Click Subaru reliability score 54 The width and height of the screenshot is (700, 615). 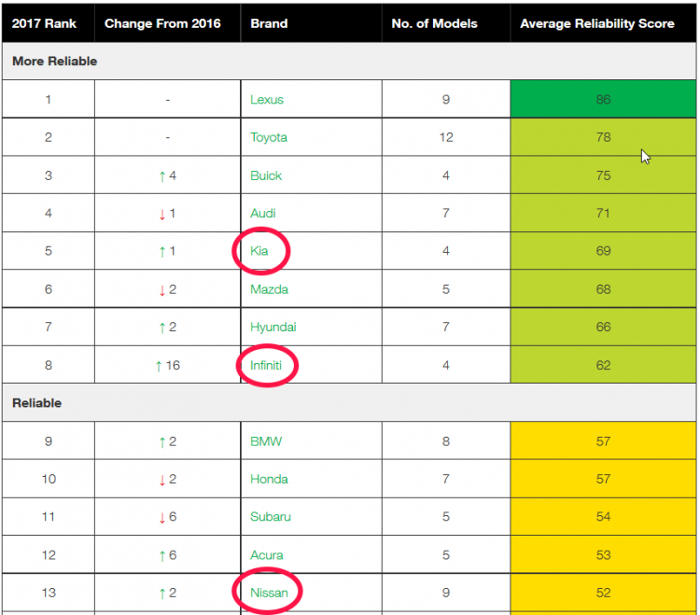(x=603, y=517)
